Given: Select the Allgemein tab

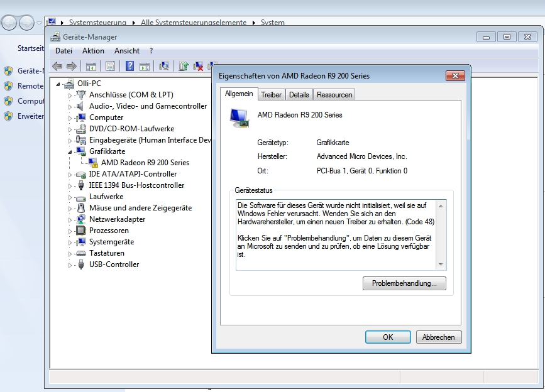Looking at the screenshot, I should click(x=239, y=94).
